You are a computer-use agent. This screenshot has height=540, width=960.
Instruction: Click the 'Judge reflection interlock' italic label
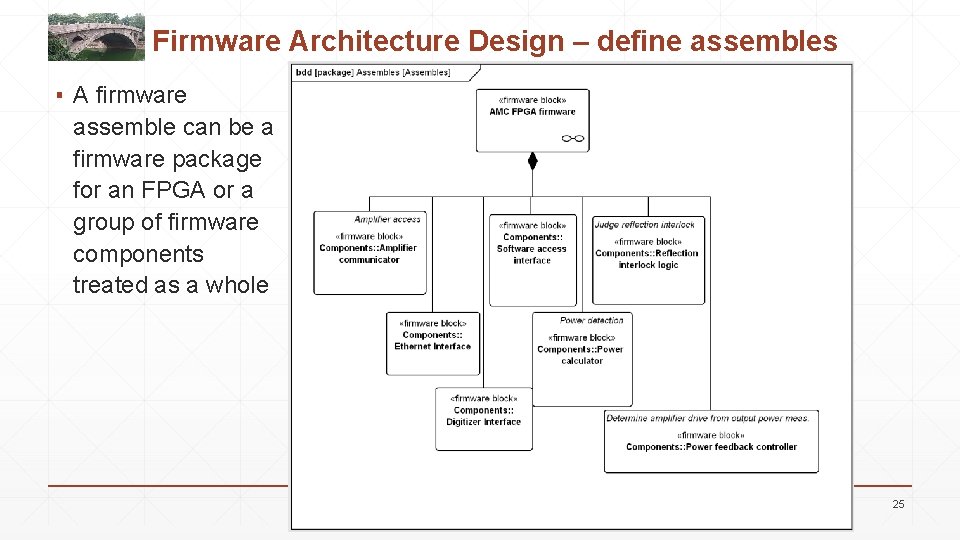tap(644, 225)
